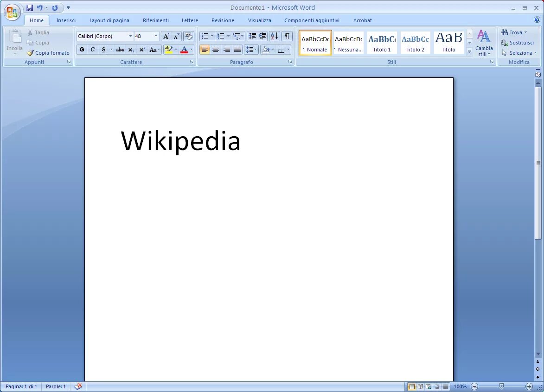Image resolution: width=544 pixels, height=392 pixels.
Task: Apply superscript formatting
Action: click(141, 50)
